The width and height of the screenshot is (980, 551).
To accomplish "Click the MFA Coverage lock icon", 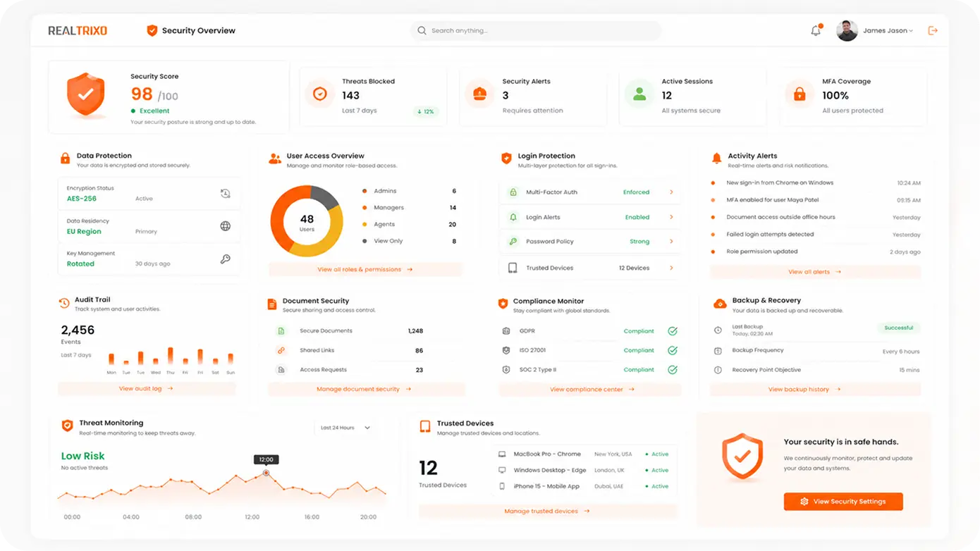I will pos(800,94).
